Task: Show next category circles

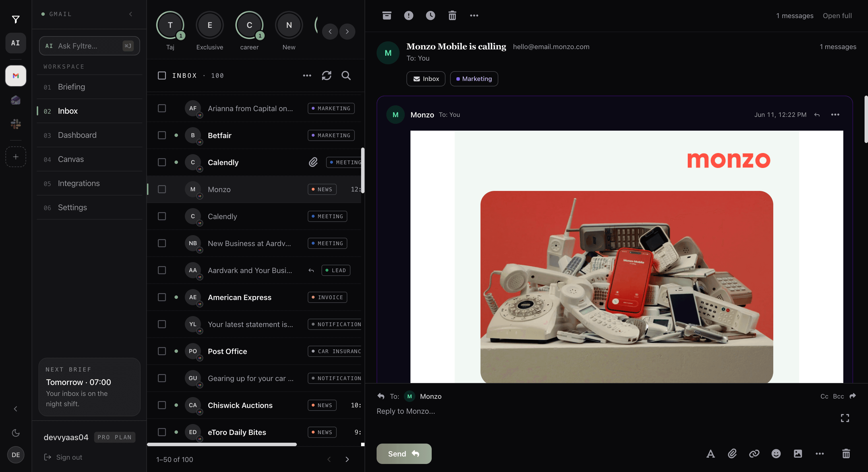Action: coord(347,32)
